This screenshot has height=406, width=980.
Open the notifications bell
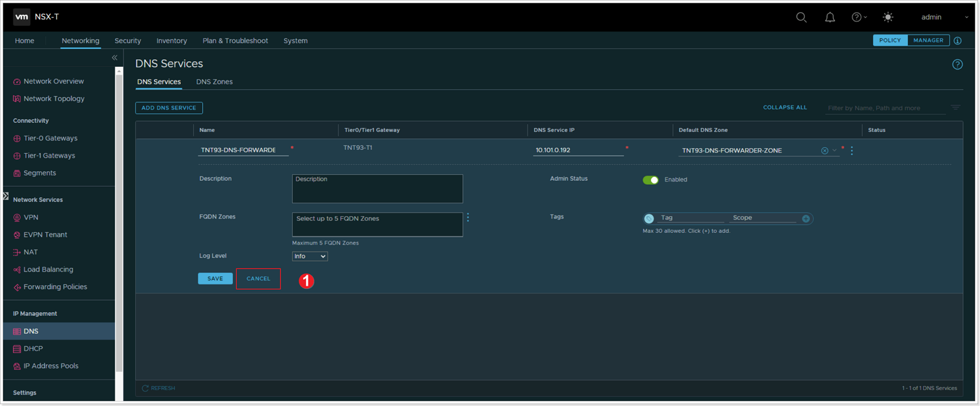(830, 17)
